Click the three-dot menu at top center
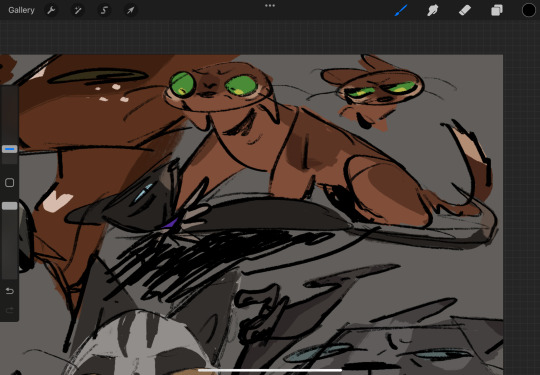The width and height of the screenshot is (540, 375). click(270, 6)
